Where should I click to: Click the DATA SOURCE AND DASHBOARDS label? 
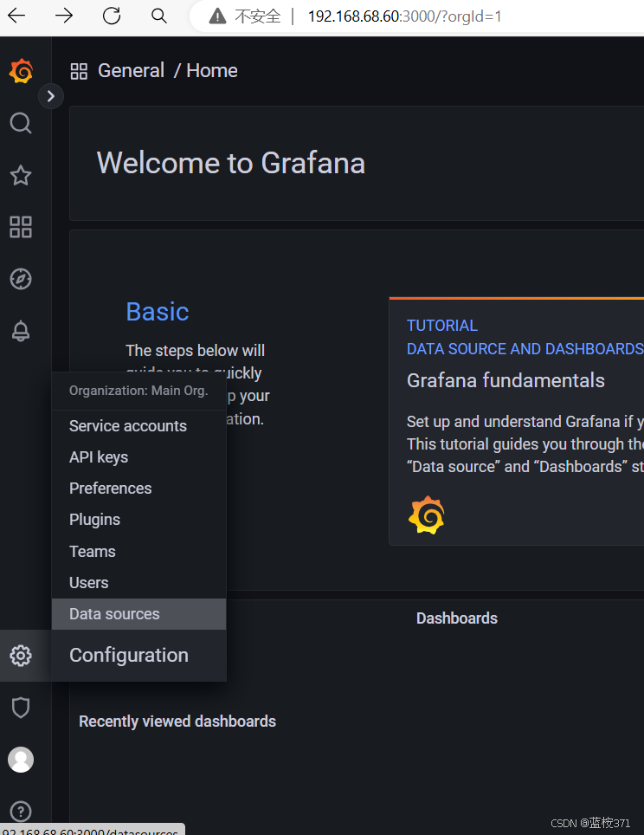(525, 349)
